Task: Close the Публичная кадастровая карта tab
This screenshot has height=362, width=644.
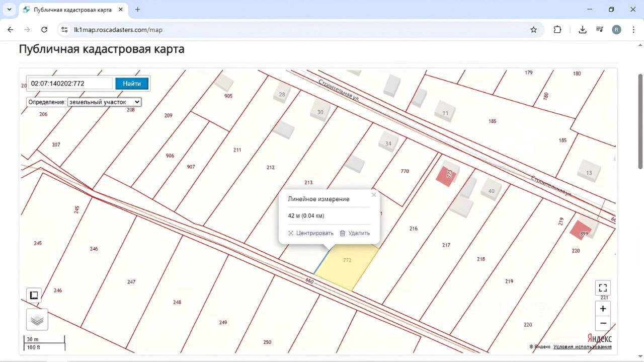Action: pyautogui.click(x=120, y=10)
